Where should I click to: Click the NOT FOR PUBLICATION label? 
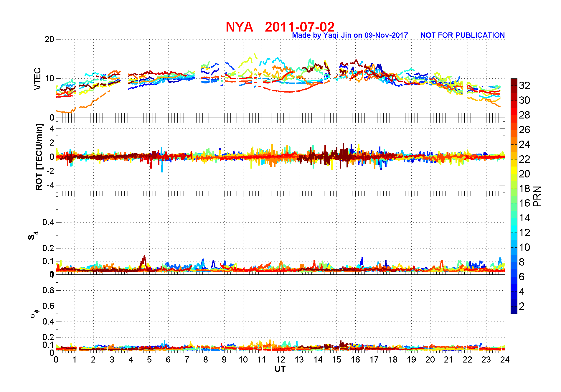pyautogui.click(x=463, y=35)
